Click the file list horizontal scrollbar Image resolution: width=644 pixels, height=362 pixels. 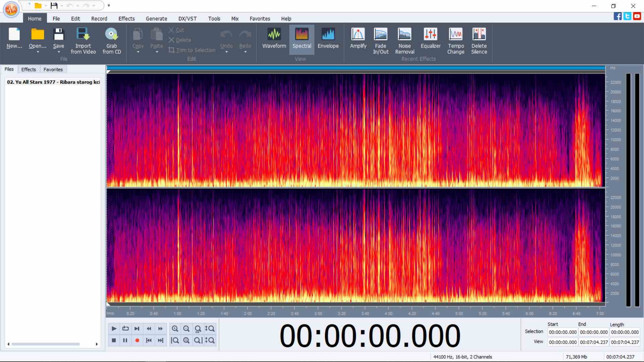click(x=46, y=344)
